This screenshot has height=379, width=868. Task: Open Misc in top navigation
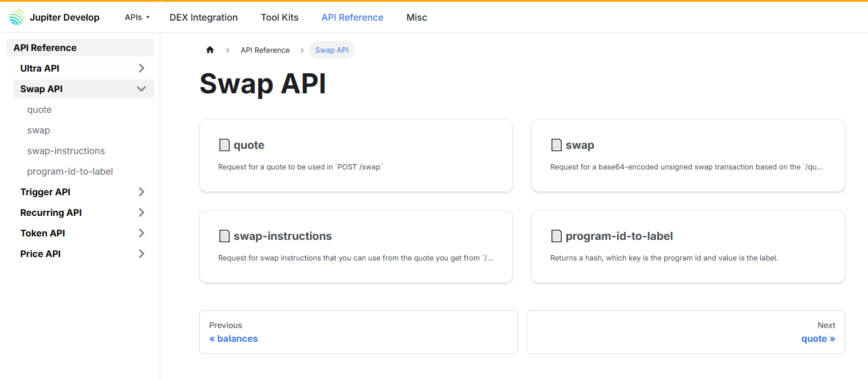pyautogui.click(x=417, y=17)
